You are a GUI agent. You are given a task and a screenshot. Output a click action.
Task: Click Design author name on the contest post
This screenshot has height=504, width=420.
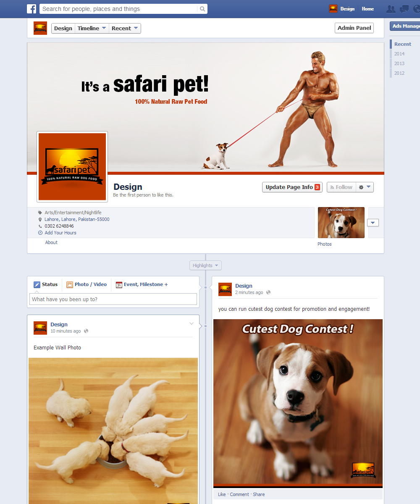click(244, 286)
